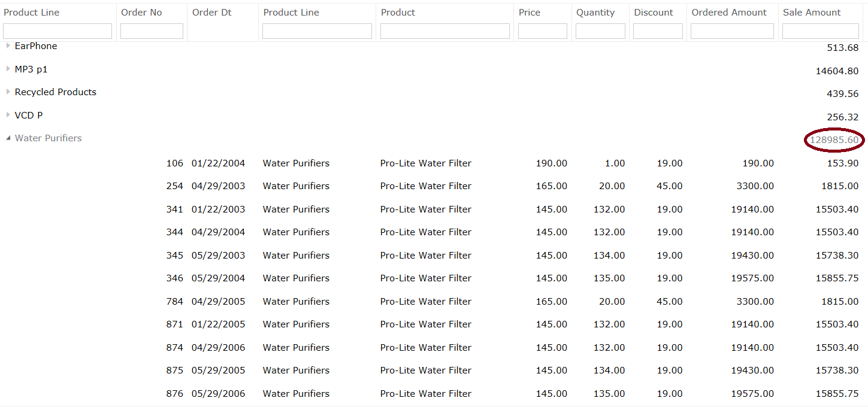The image size is (868, 407).
Task: Click the Sale Amount filter box
Action: (821, 31)
